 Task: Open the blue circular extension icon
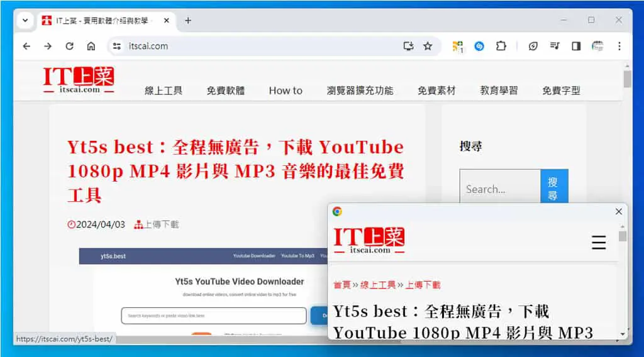tap(479, 47)
